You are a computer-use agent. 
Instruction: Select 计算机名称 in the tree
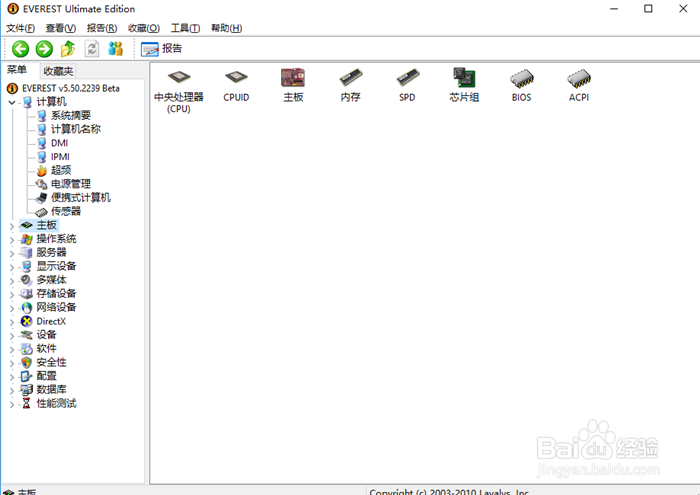(x=69, y=129)
